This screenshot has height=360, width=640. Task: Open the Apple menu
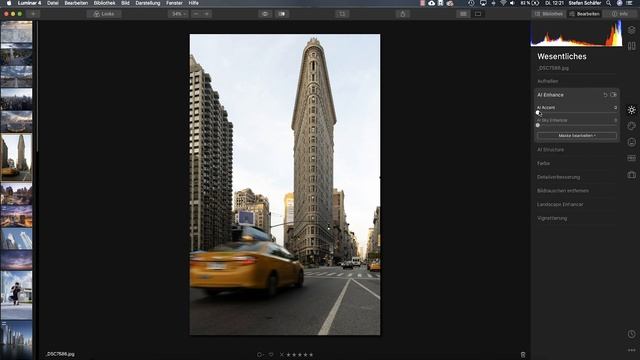coord(9,3)
